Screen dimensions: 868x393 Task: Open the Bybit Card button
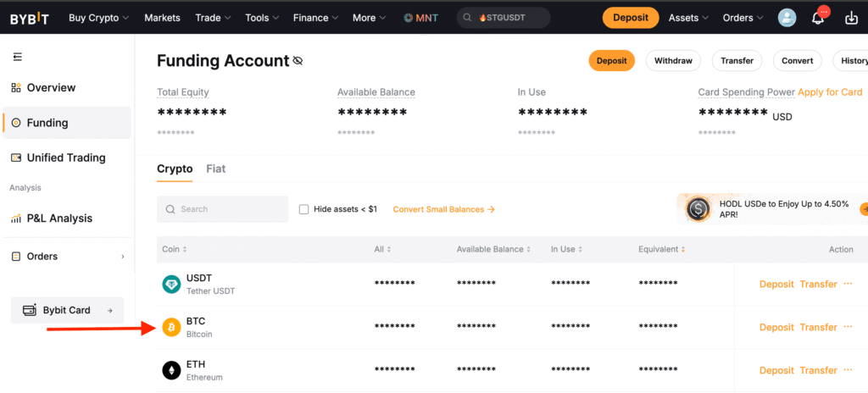pyautogui.click(x=67, y=310)
